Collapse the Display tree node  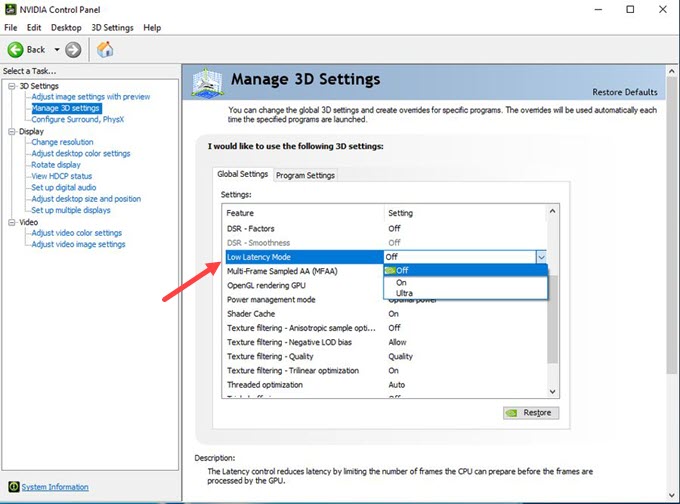pyautogui.click(x=12, y=131)
